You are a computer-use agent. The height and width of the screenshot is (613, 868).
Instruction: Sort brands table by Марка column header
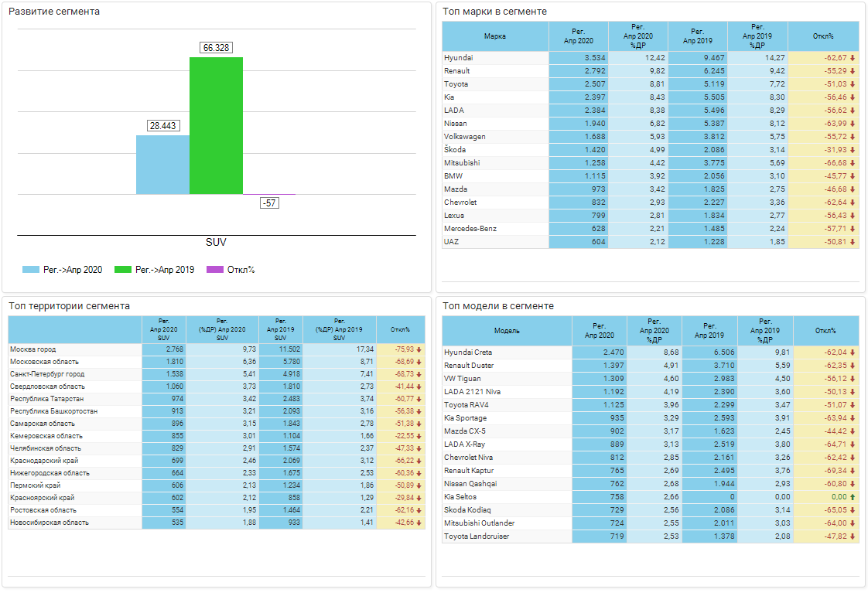coord(495,36)
